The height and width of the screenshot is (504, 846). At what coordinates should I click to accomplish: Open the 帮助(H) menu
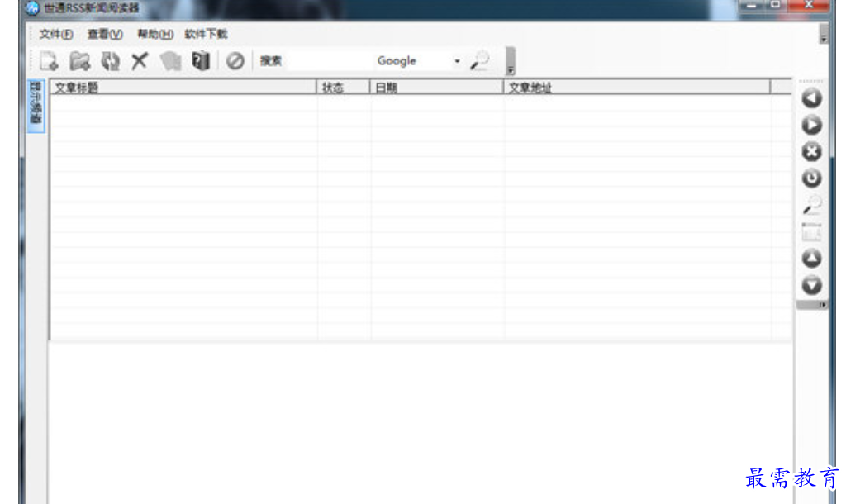point(155,34)
